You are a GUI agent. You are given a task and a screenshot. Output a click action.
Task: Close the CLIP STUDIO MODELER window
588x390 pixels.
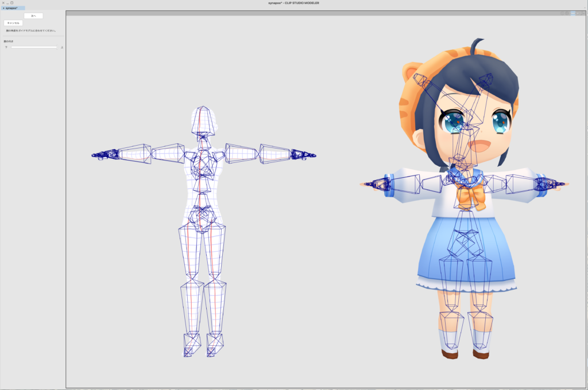point(3,3)
